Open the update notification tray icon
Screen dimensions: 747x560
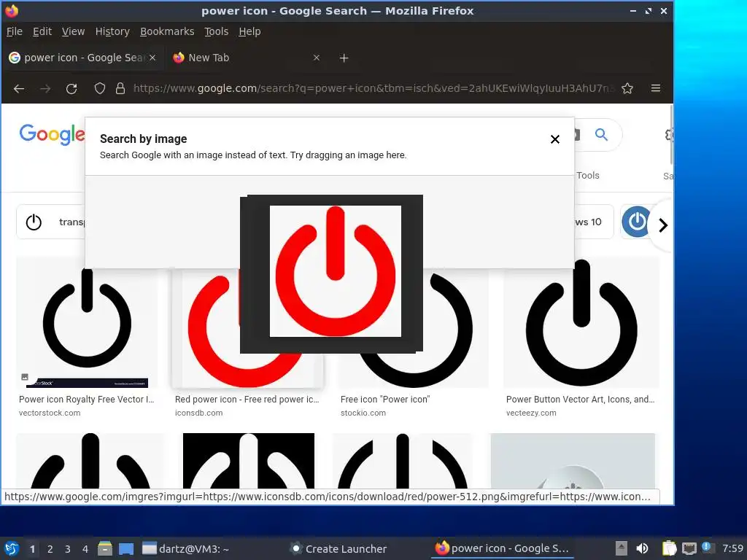(x=707, y=548)
